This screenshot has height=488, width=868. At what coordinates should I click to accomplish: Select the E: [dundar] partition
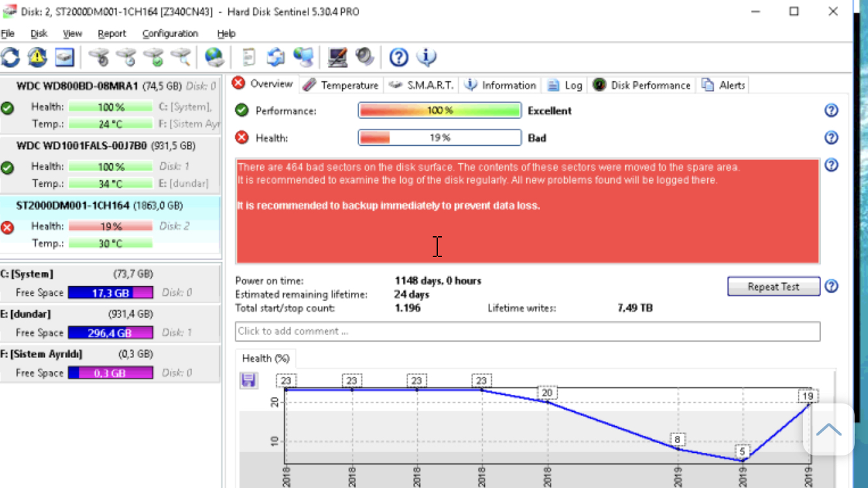[110, 323]
